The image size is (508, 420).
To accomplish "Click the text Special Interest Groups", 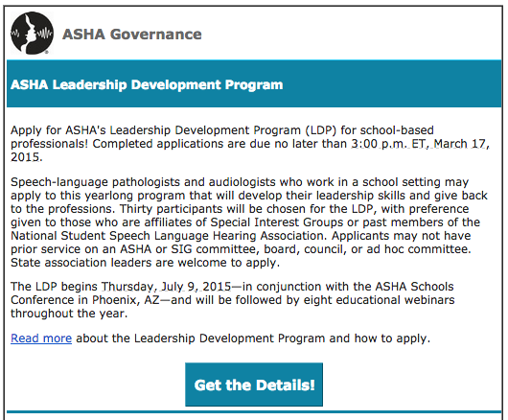I will [x=277, y=222].
